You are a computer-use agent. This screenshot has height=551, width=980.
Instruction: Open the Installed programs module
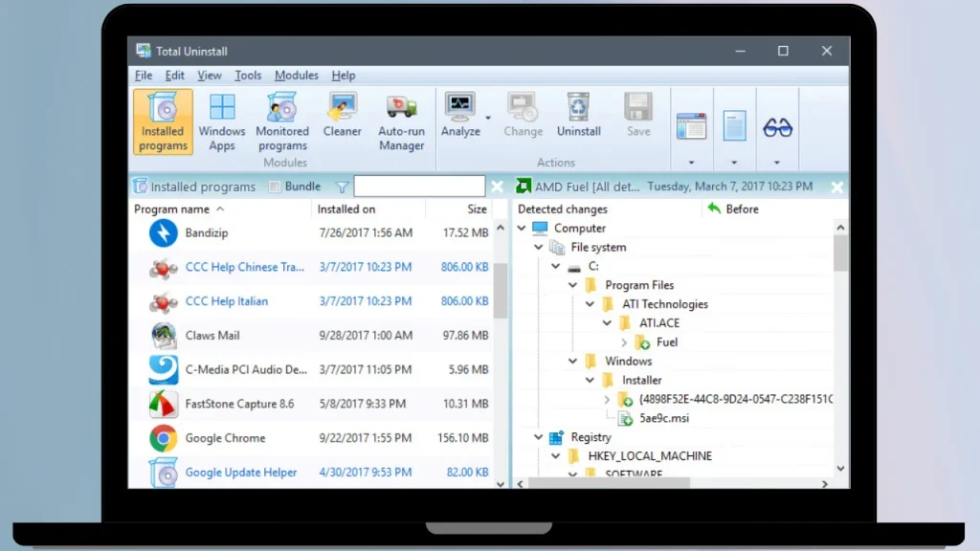(x=163, y=121)
